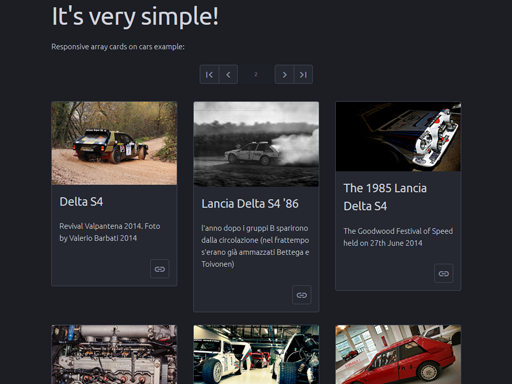Go to the next page arrow
The image size is (512, 384).
point(284,74)
